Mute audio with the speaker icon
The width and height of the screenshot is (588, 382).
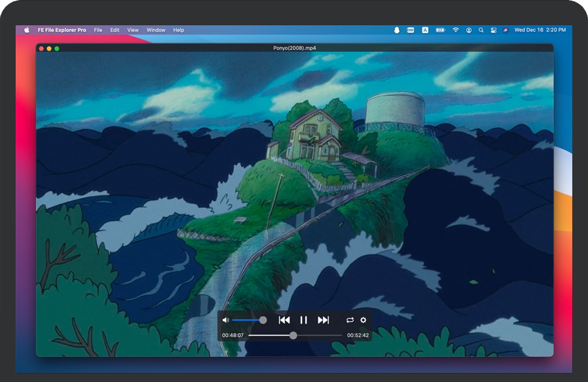226,320
